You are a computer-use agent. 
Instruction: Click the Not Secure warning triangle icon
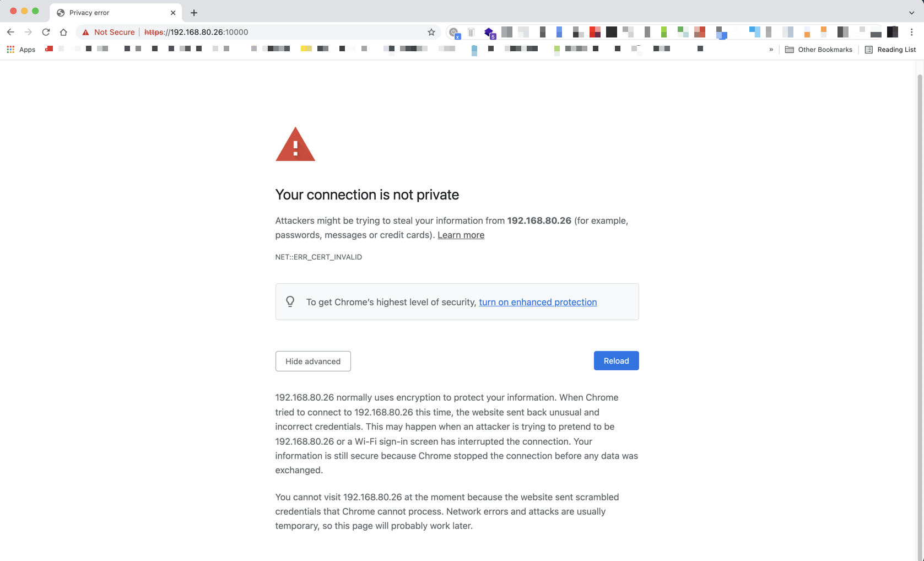point(85,33)
